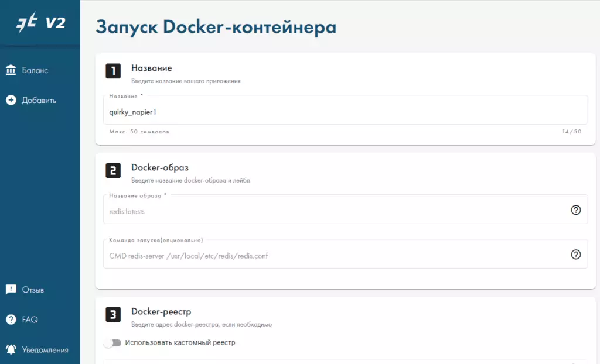The width and height of the screenshot is (600, 364).
Task: Click the Запуск Docker-контейнера page heading
Action: coord(216,27)
